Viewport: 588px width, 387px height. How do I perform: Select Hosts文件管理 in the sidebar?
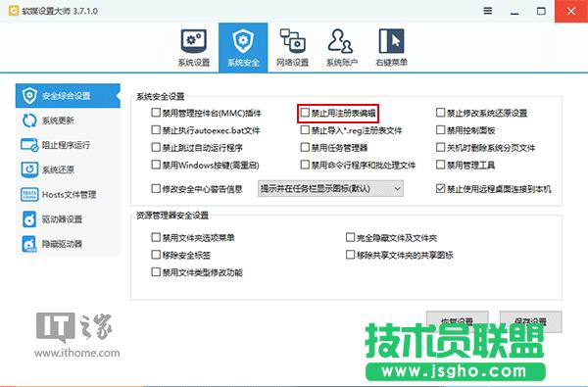click(68, 194)
